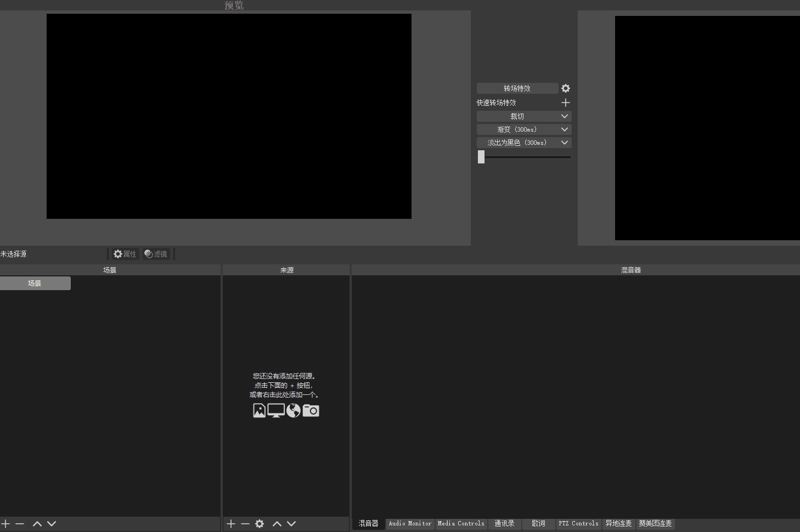Screen dimensions: 800x532
Task: Add a quick transition with the plus icon
Action: pyautogui.click(x=565, y=102)
